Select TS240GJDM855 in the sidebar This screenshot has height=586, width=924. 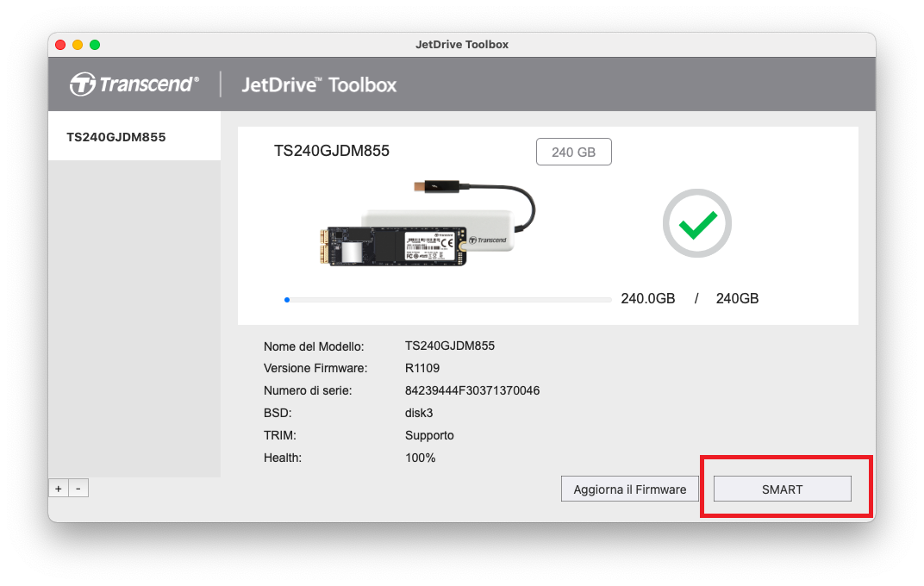point(134,137)
